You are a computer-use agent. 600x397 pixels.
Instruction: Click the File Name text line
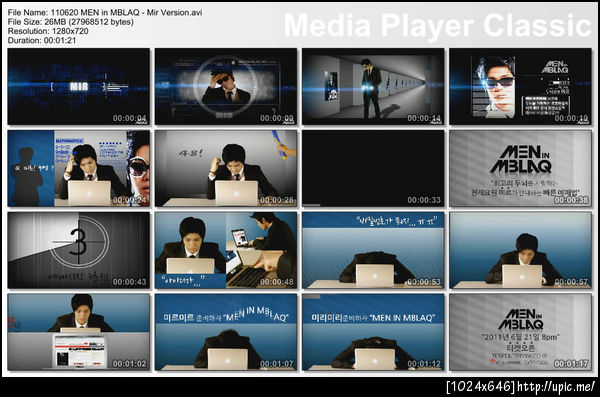[105, 13]
